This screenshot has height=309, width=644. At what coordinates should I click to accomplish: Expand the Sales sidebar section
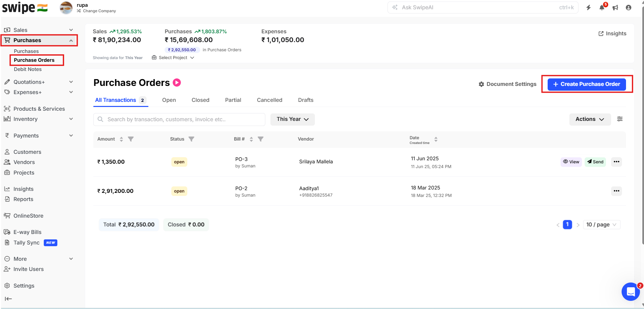[71, 30]
